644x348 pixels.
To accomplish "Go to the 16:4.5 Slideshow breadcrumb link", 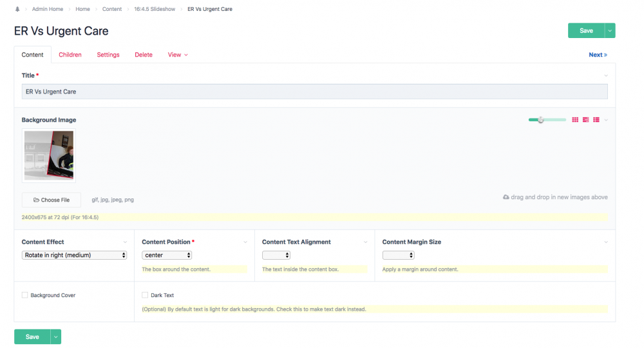I will pos(155,9).
